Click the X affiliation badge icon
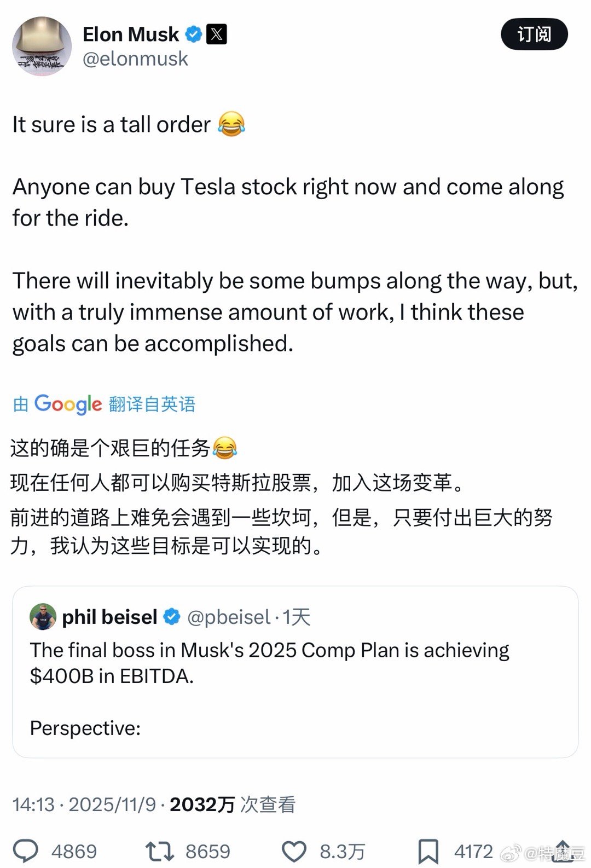Image resolution: width=591 pixels, height=868 pixels. point(217,34)
